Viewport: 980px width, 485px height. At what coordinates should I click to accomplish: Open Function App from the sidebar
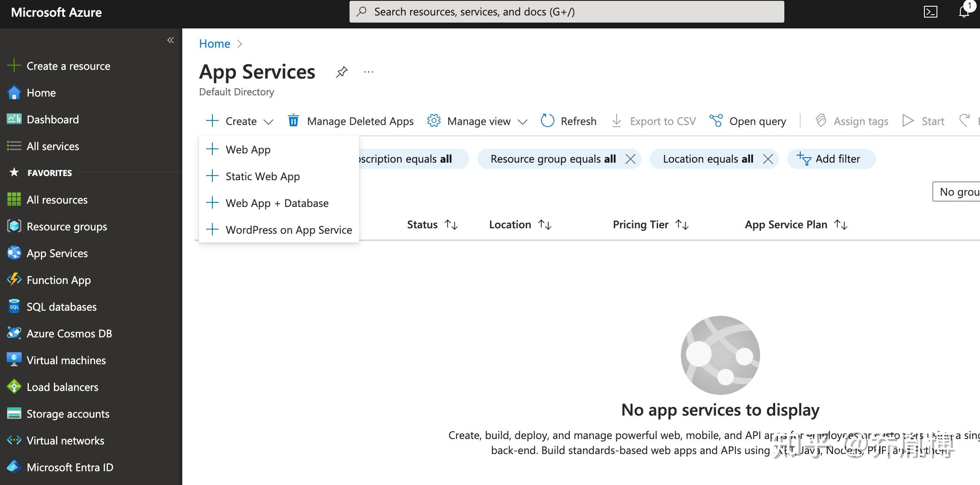coord(58,280)
